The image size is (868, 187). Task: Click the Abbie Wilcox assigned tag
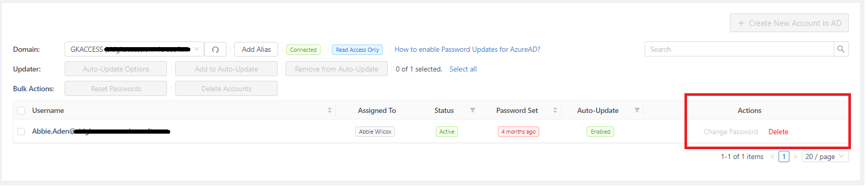tap(375, 132)
